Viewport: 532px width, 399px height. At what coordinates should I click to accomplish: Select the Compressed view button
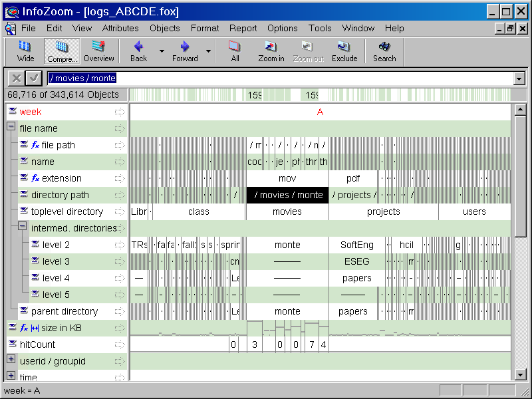pos(62,51)
